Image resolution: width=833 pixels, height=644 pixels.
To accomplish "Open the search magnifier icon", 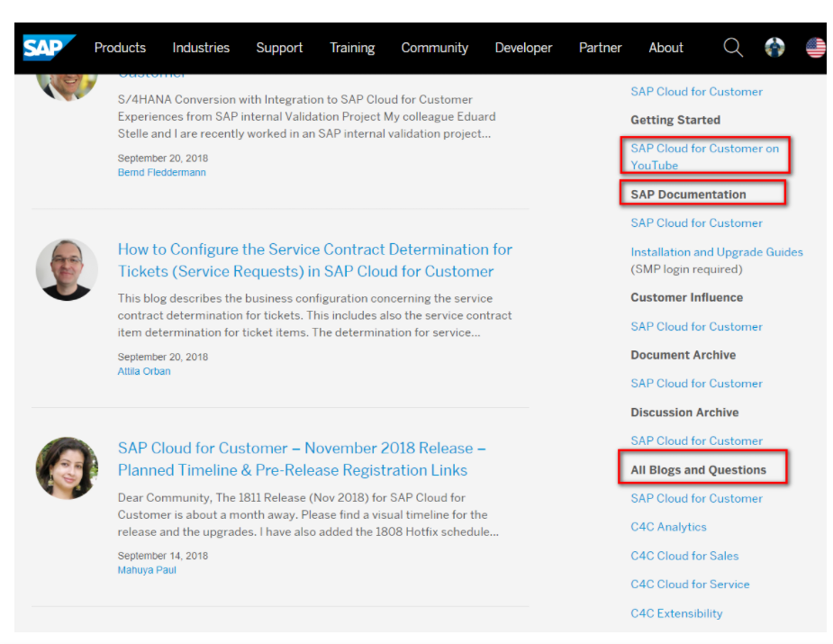I will click(x=733, y=48).
